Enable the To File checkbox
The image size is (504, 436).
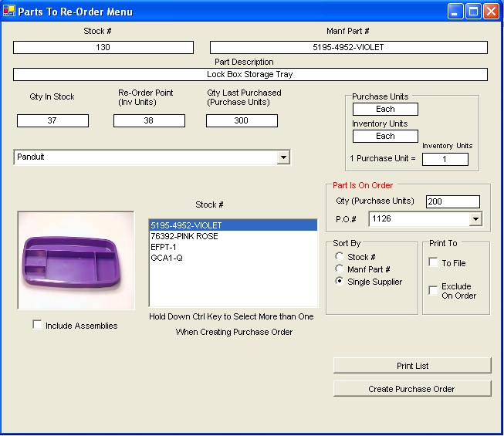(433, 262)
